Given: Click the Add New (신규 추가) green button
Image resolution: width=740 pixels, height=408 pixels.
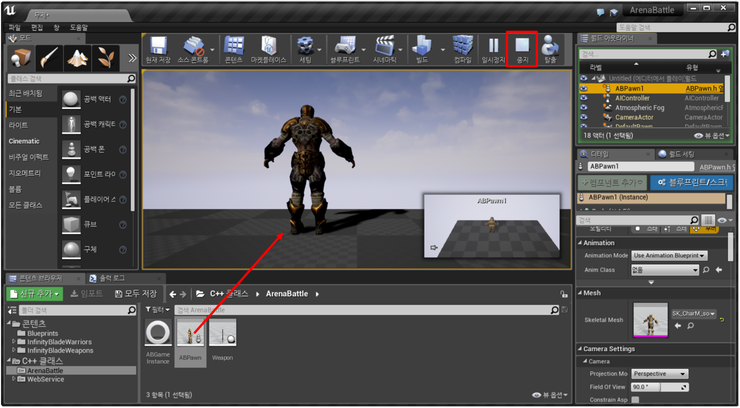Looking at the screenshot, I should [35, 294].
